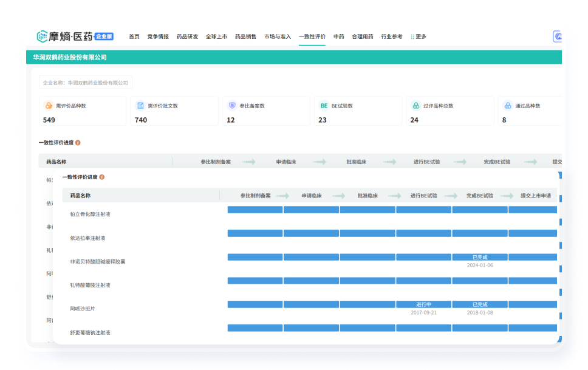Click the 通过品种数 value 8
588x370 pixels.
(x=504, y=120)
